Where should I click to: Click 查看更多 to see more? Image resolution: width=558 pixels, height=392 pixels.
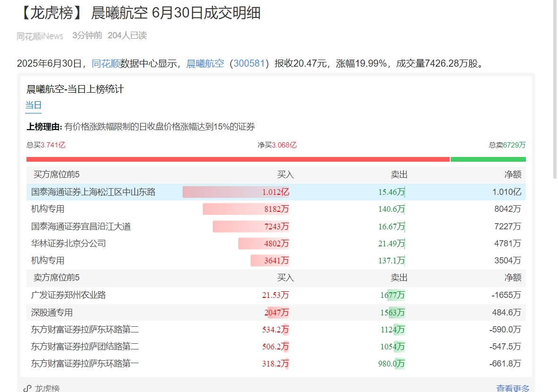(x=513, y=388)
